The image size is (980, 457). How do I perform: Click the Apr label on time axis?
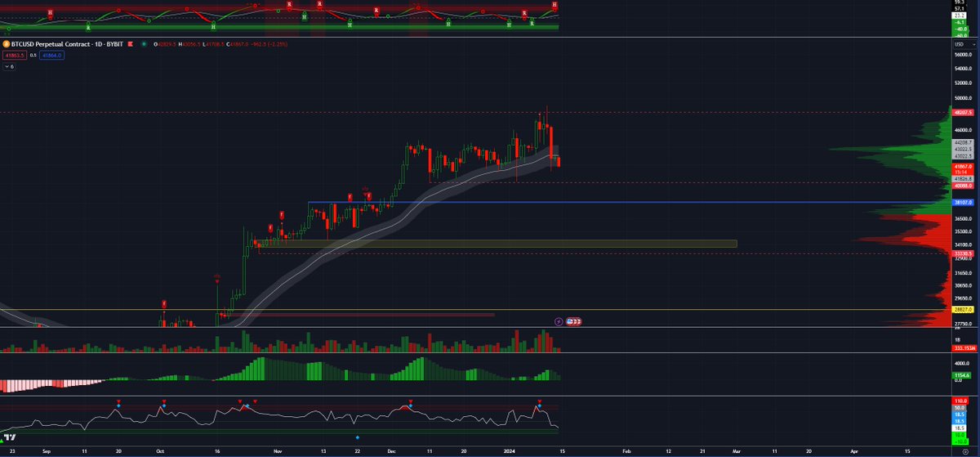coord(855,450)
